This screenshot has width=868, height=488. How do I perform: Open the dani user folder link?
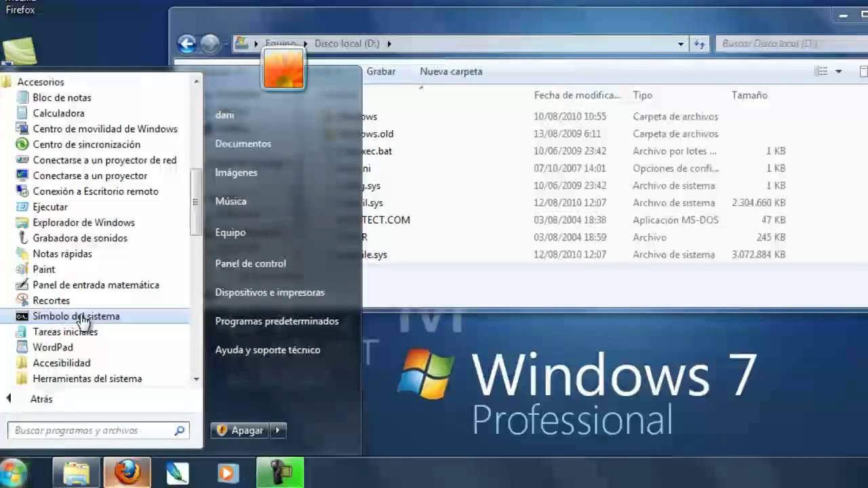tap(224, 115)
